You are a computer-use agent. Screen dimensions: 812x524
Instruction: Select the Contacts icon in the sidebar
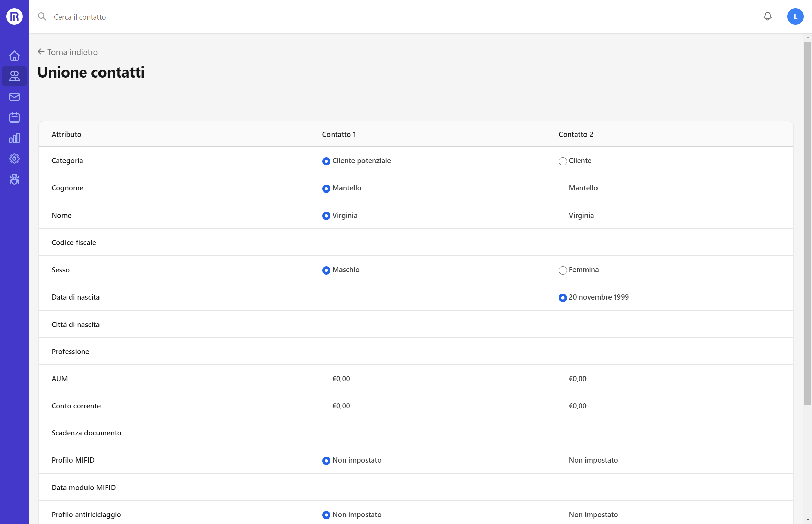click(14, 76)
